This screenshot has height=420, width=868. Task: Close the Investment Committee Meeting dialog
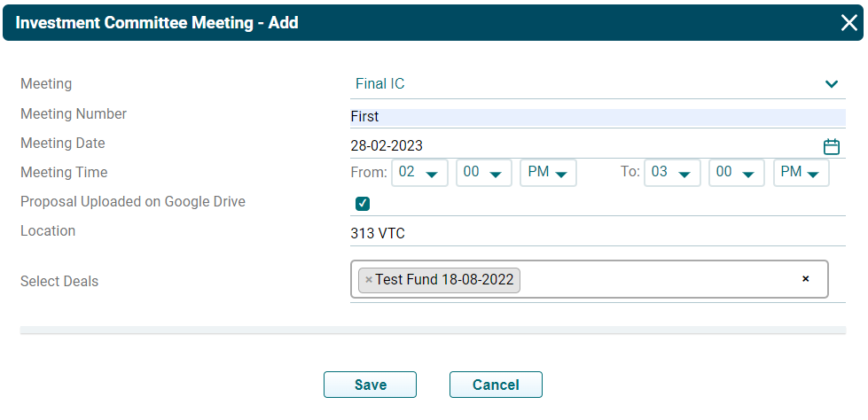click(x=848, y=23)
